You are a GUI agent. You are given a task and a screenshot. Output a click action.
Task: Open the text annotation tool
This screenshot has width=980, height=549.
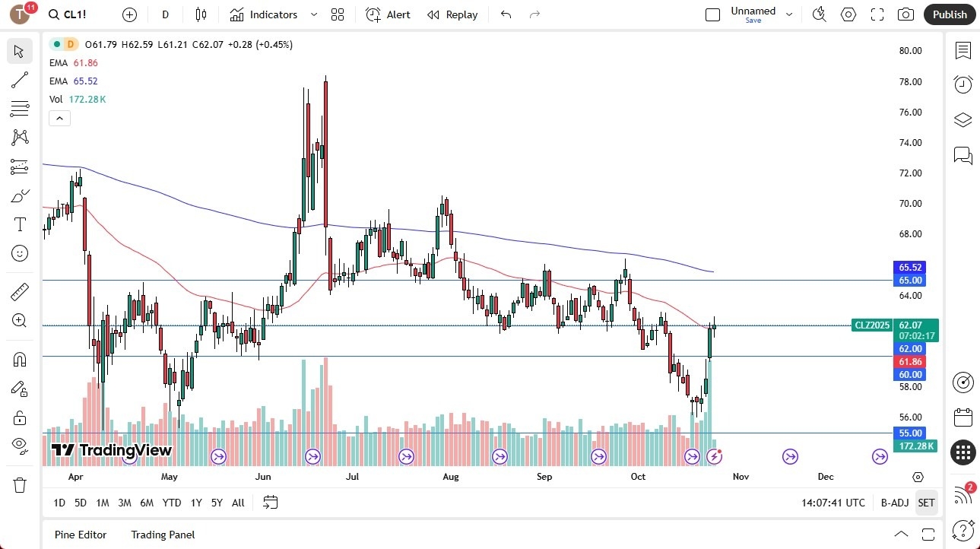(x=20, y=224)
